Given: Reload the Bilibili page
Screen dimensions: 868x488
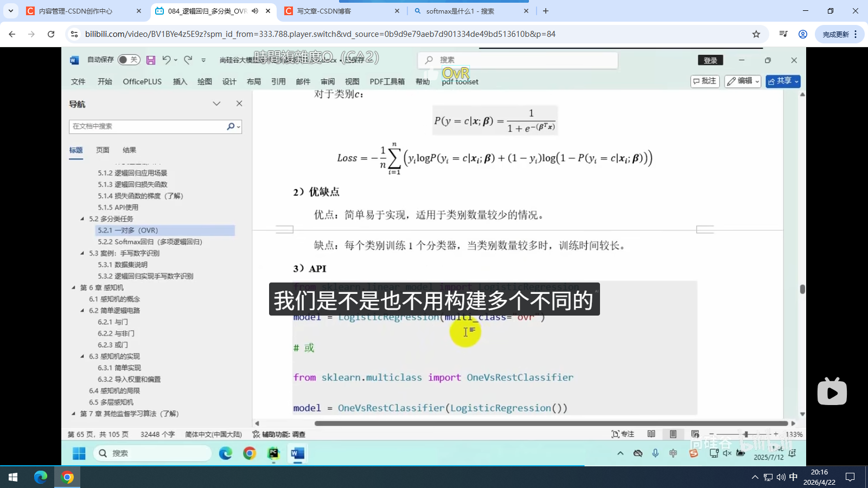Looking at the screenshot, I should [x=51, y=34].
